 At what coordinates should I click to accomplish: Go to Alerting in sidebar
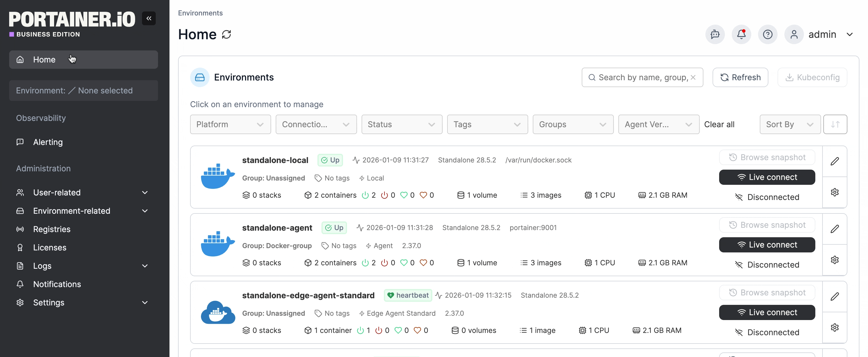click(x=48, y=142)
